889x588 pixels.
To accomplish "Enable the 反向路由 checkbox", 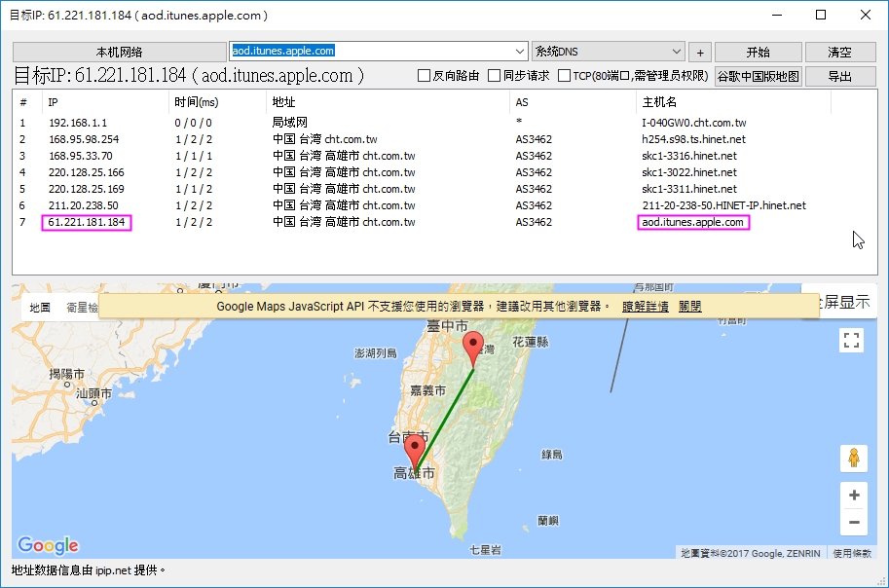I will pyautogui.click(x=425, y=76).
